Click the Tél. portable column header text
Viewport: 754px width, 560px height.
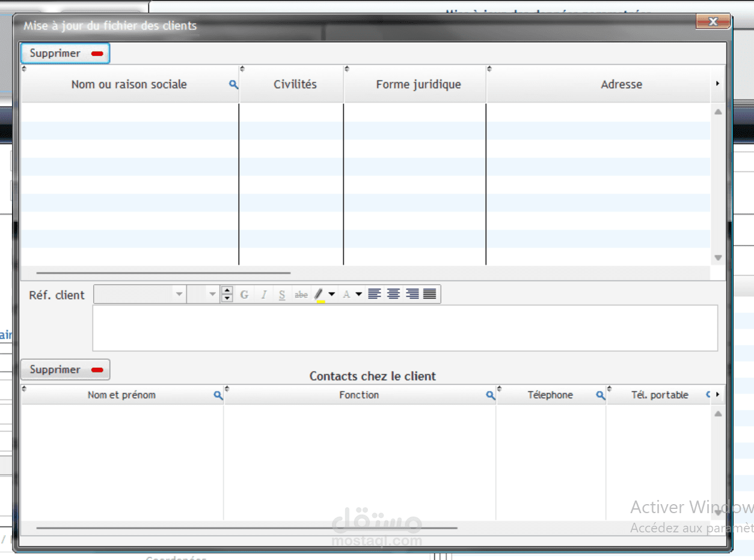tap(660, 395)
